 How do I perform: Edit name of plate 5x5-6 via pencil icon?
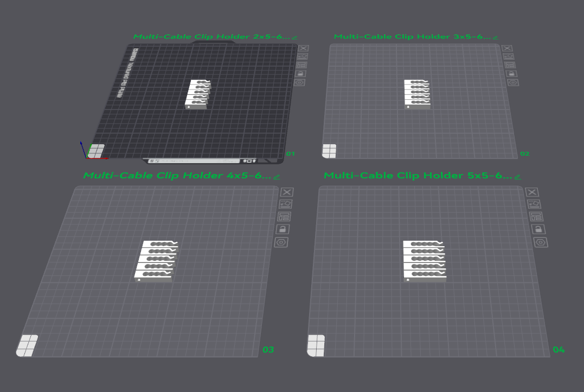point(517,177)
